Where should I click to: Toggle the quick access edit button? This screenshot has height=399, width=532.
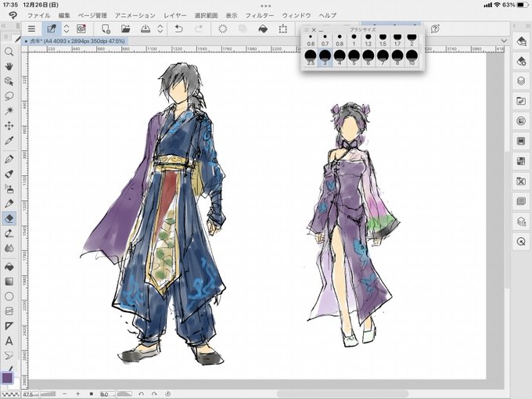click(52, 29)
